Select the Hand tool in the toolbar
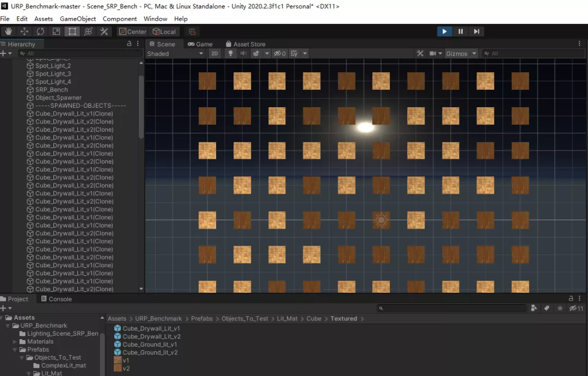The image size is (588, 376). [9, 32]
